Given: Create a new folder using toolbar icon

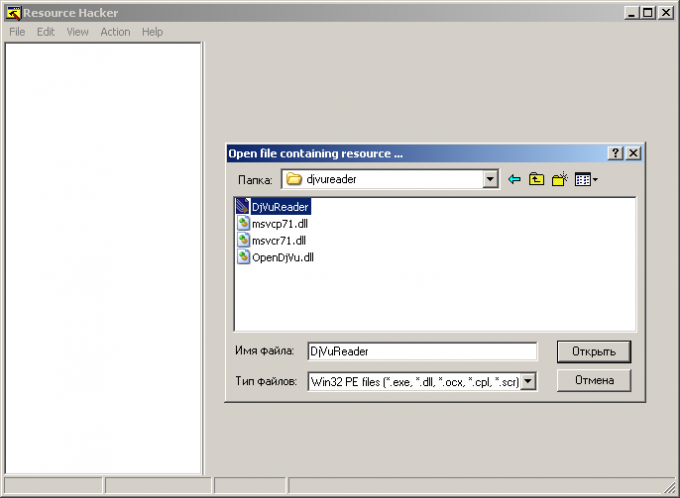Looking at the screenshot, I should pyautogui.click(x=560, y=180).
